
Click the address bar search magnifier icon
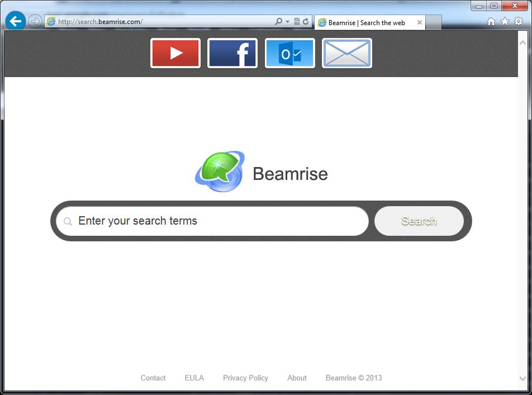278,21
